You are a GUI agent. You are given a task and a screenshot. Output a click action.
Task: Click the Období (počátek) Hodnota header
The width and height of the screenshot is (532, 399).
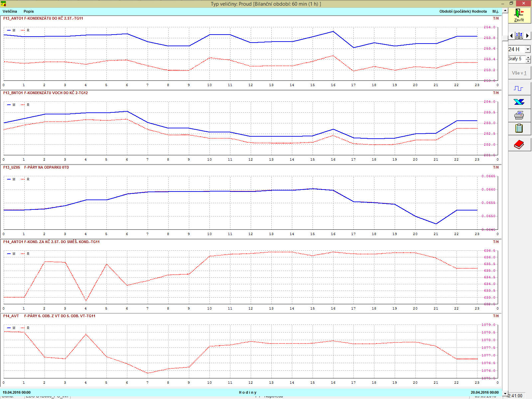[463, 11]
